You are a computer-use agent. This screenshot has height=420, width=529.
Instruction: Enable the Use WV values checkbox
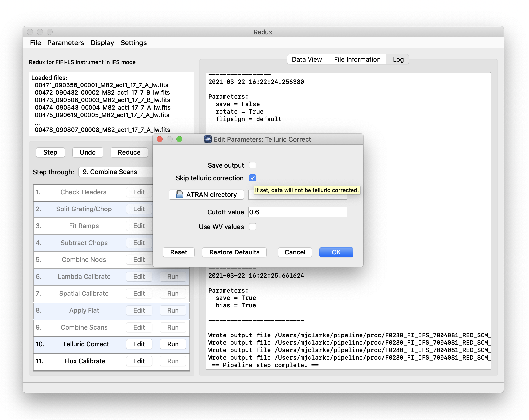pyautogui.click(x=253, y=226)
